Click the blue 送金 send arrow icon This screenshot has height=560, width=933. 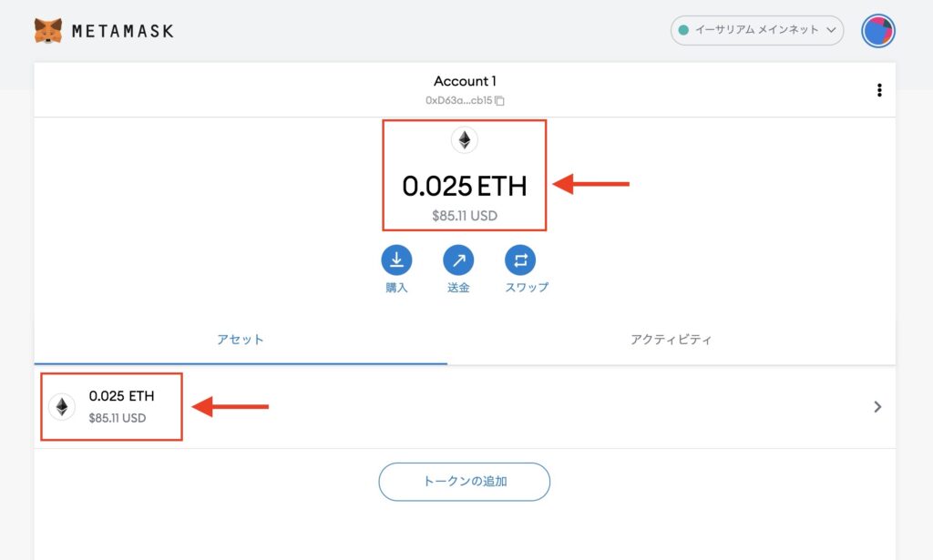point(458,260)
